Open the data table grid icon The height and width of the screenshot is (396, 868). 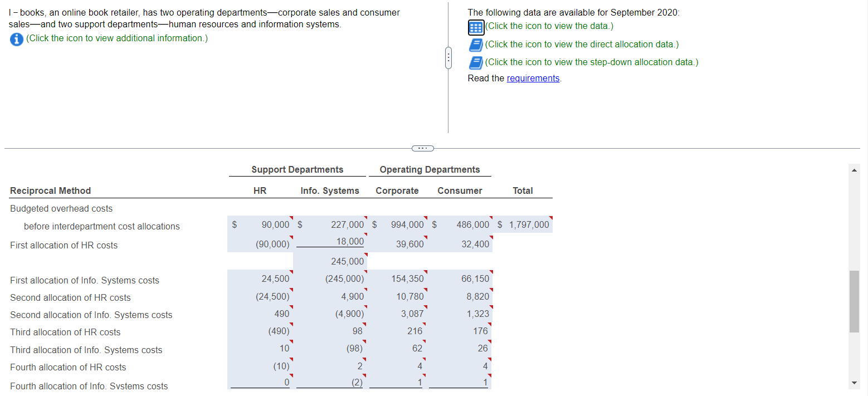(476, 27)
